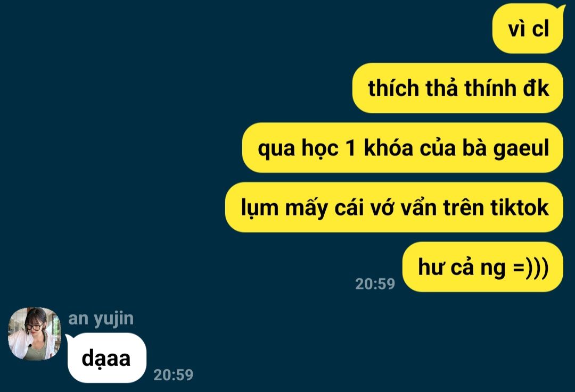This screenshot has height=392, width=575.
Task: Select the 'vì cl' message bubble
Action: pyautogui.click(x=528, y=29)
